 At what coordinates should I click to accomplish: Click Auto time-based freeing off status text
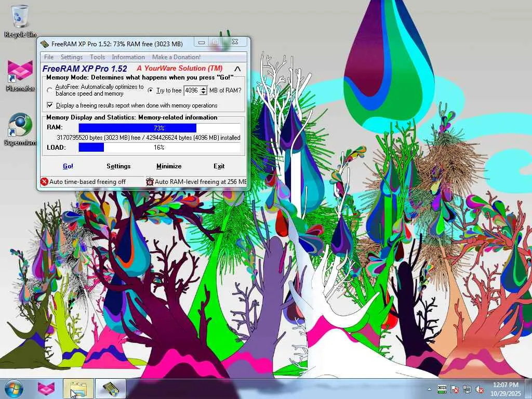click(87, 182)
